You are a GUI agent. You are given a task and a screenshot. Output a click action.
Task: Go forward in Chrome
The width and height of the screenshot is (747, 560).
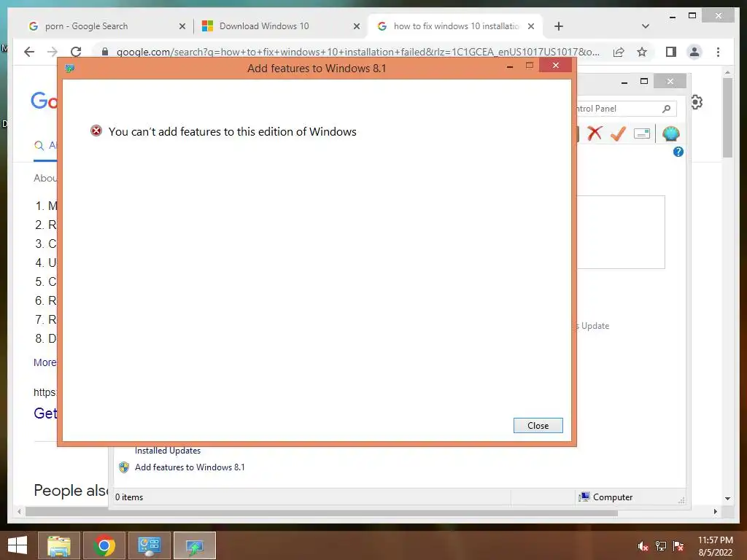click(53, 52)
